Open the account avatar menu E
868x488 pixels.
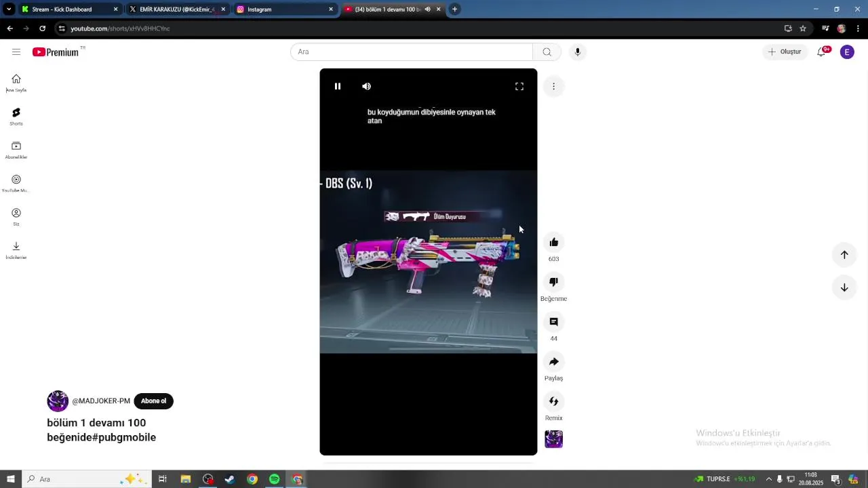pos(847,52)
